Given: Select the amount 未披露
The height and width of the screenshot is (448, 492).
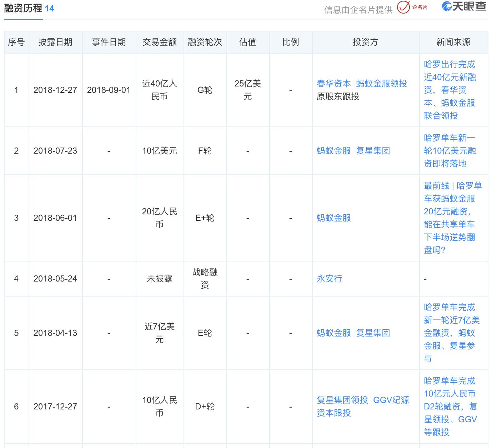Looking at the screenshot, I should click(x=160, y=279).
